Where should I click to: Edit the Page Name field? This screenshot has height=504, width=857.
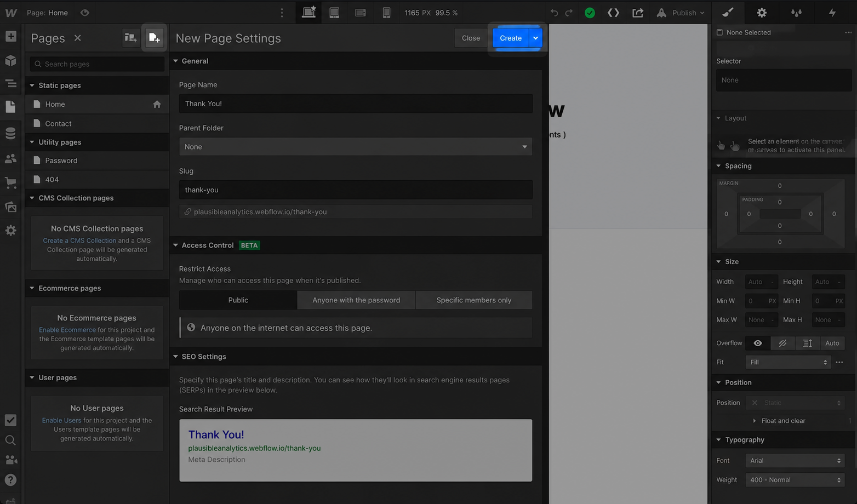[x=356, y=104]
